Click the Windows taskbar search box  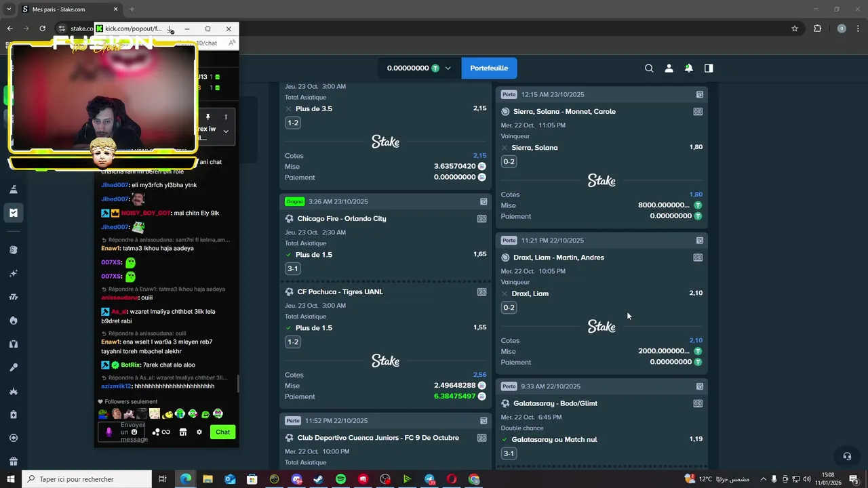[88, 479]
